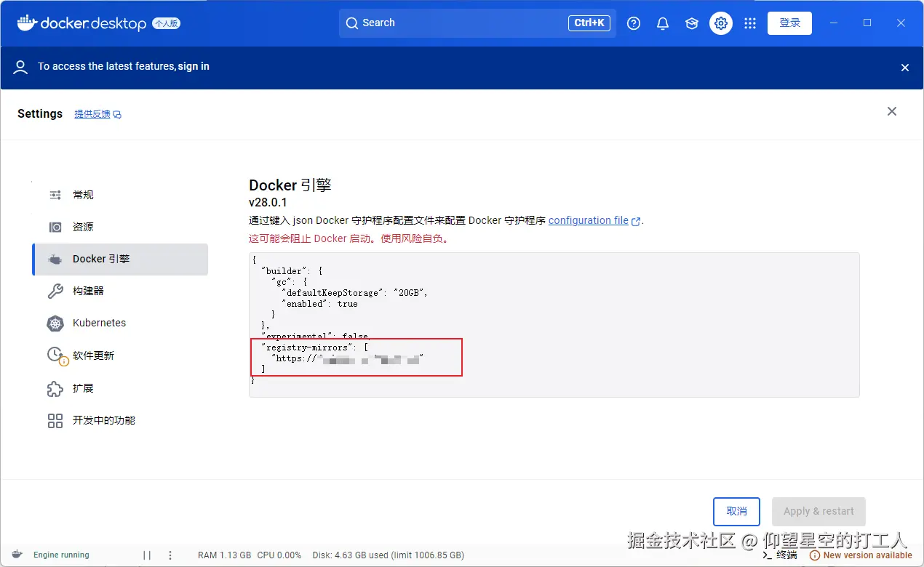The height and width of the screenshot is (567, 924).
Task: Click the 软件更新 clock icon
Action: [x=57, y=355]
